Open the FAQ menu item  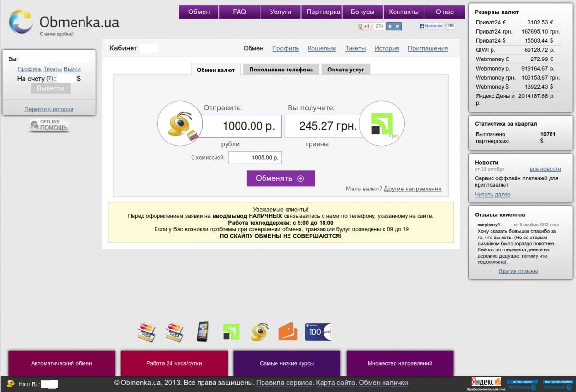[x=240, y=12]
